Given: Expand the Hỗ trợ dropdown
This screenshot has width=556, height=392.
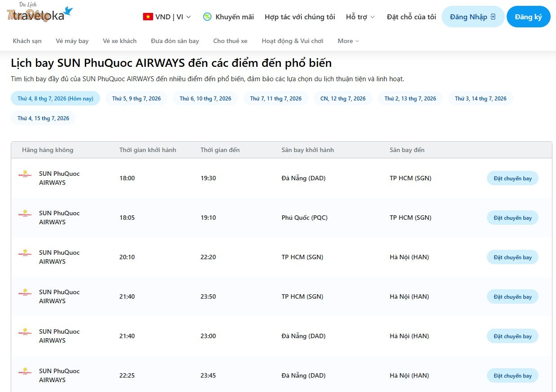Looking at the screenshot, I should 360,17.
